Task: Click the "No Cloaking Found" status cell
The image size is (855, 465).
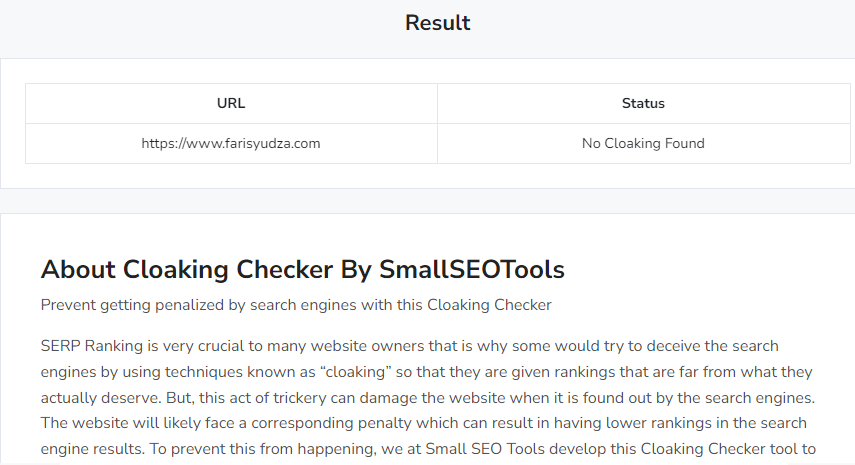Action: (x=643, y=143)
